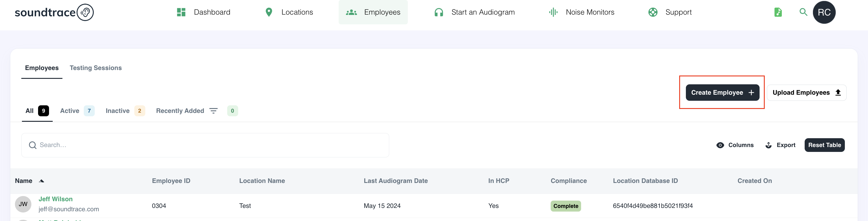Click the upload arrow icon
Screen dimensions: 868x221
coord(838,93)
